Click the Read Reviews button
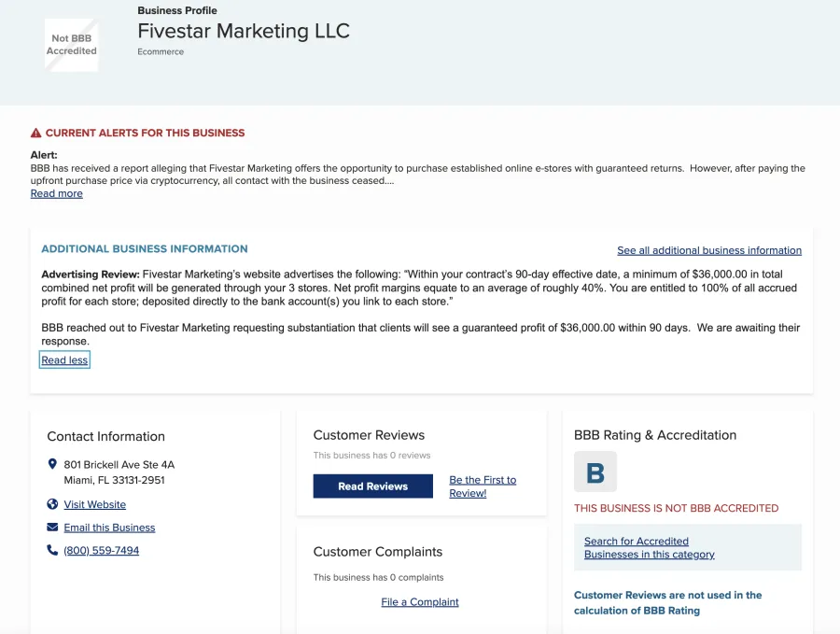This screenshot has height=634, width=840. click(372, 486)
